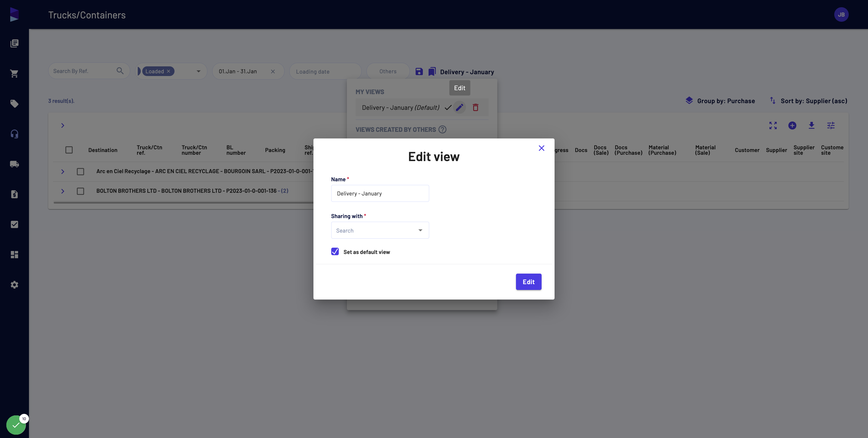Screen dimensions: 868x438
Task: Click pencil edit icon for Delivery - January
Action: click(x=460, y=108)
